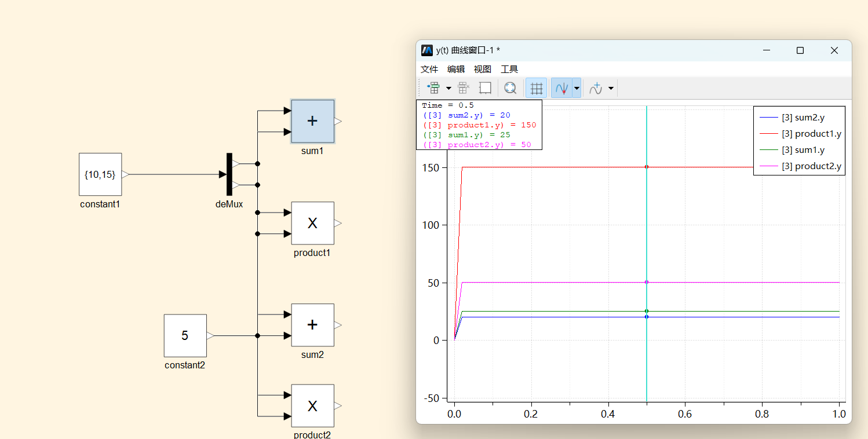This screenshot has width=868, height=439.
Task: Select the constant2 block with value 5
Action: tap(185, 335)
